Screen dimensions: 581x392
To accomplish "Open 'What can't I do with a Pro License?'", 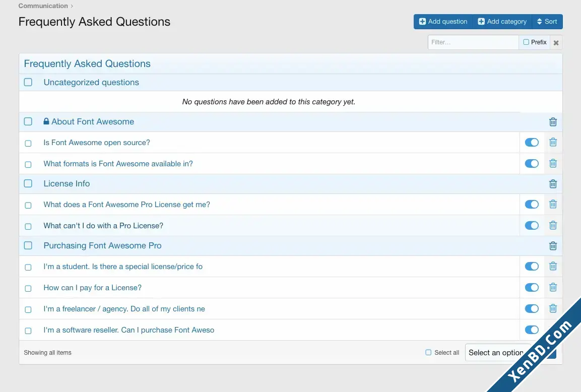I will pos(103,226).
